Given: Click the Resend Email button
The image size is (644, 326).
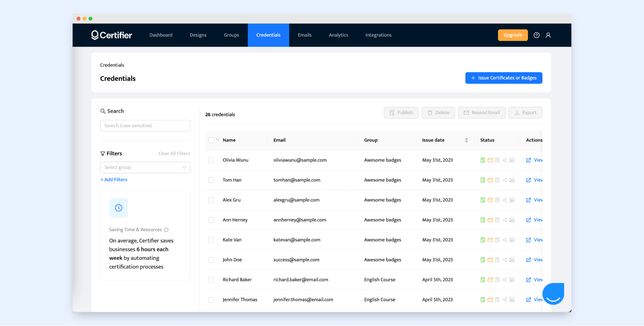Looking at the screenshot, I should pyautogui.click(x=482, y=113).
